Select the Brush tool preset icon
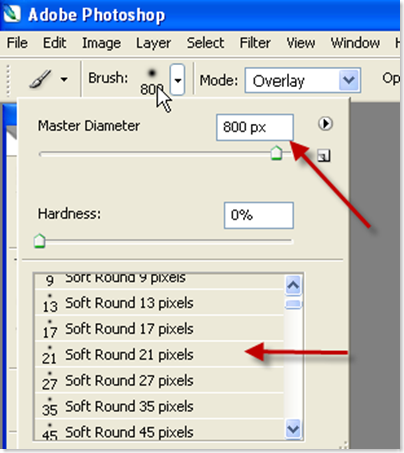Image resolution: width=404 pixels, height=453 pixels. click(x=41, y=79)
